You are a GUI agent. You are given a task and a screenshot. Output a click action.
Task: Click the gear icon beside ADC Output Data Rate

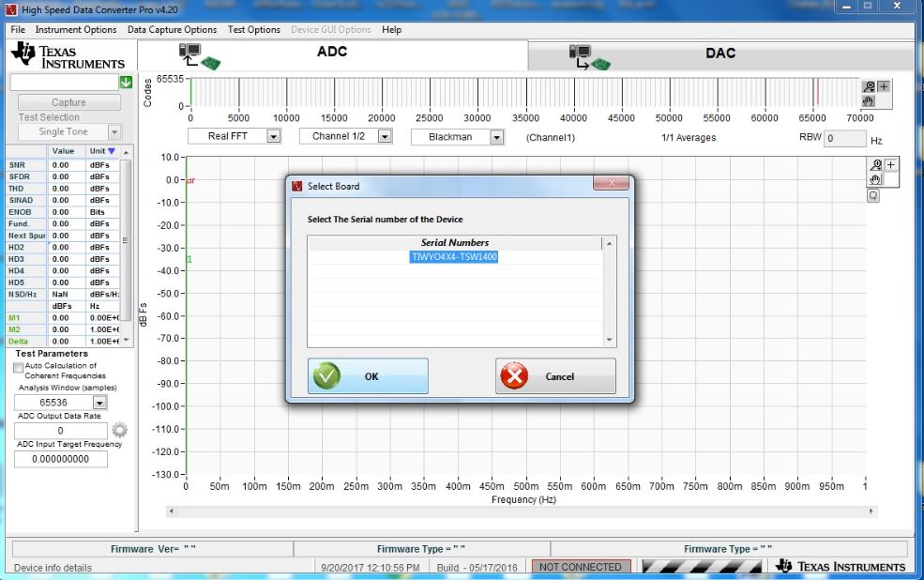pyautogui.click(x=120, y=430)
